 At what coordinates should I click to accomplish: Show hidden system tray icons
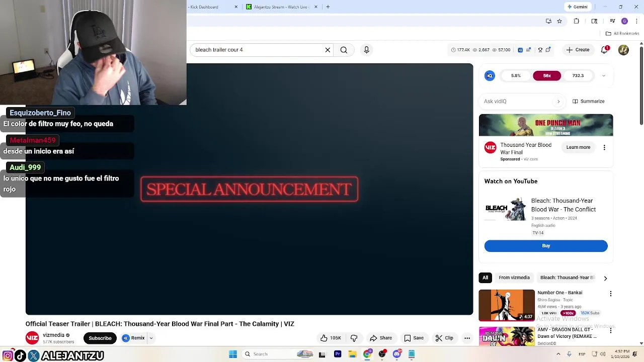pyautogui.click(x=558, y=354)
